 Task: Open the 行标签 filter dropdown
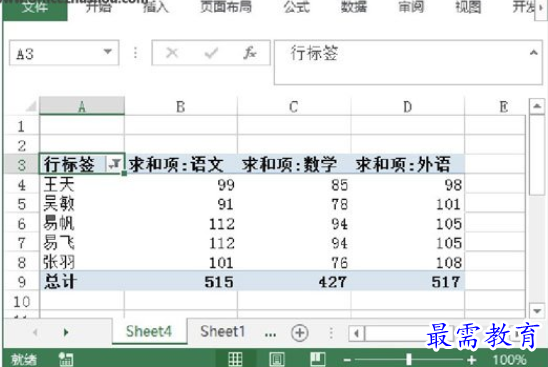coord(115,164)
